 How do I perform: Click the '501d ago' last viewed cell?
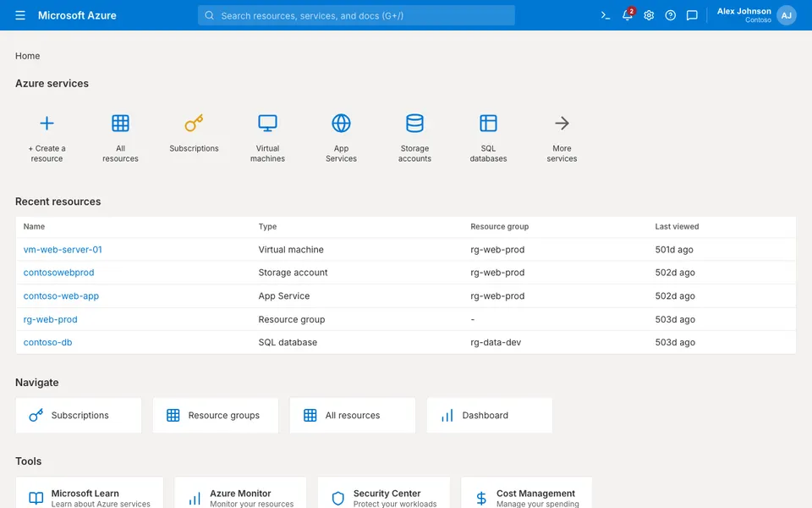tap(674, 249)
